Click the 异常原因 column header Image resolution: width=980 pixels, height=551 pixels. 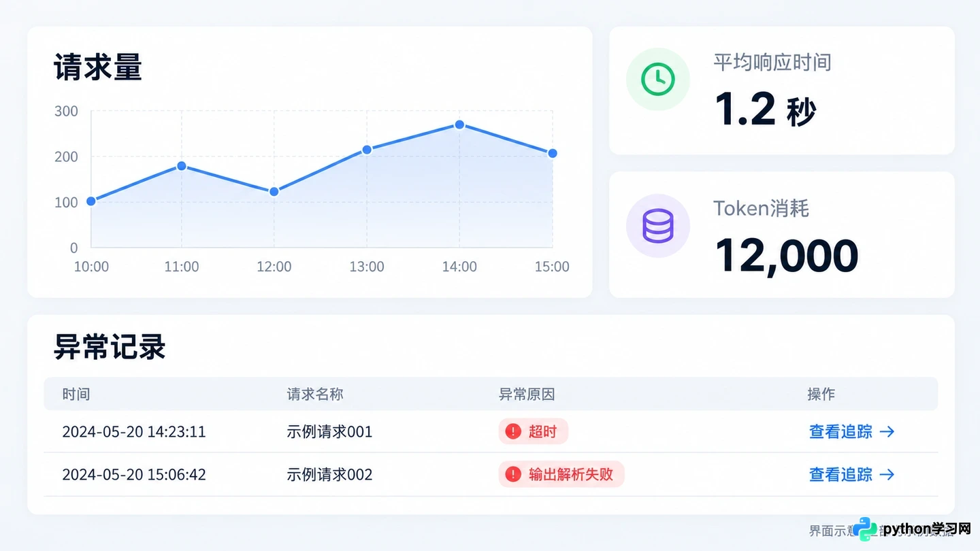point(527,394)
